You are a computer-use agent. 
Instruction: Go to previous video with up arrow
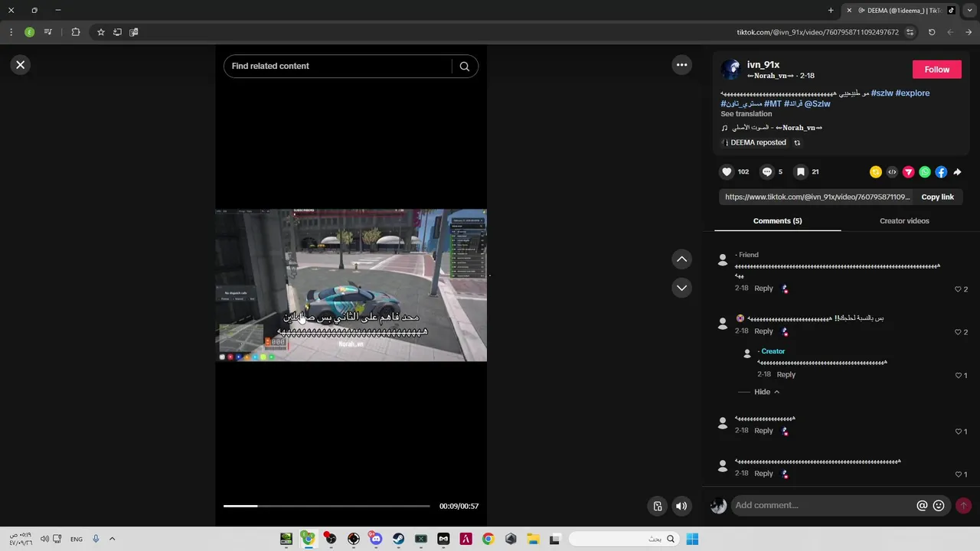coord(681,259)
